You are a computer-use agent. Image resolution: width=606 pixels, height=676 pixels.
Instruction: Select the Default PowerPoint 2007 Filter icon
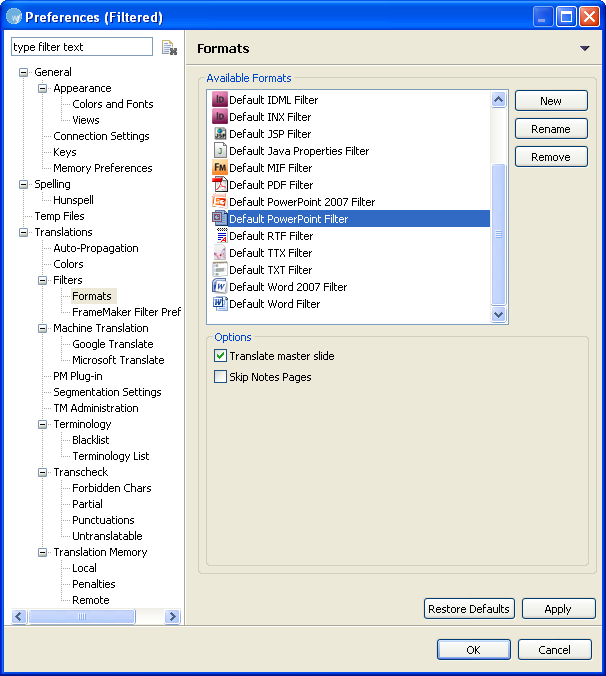pyautogui.click(x=220, y=202)
